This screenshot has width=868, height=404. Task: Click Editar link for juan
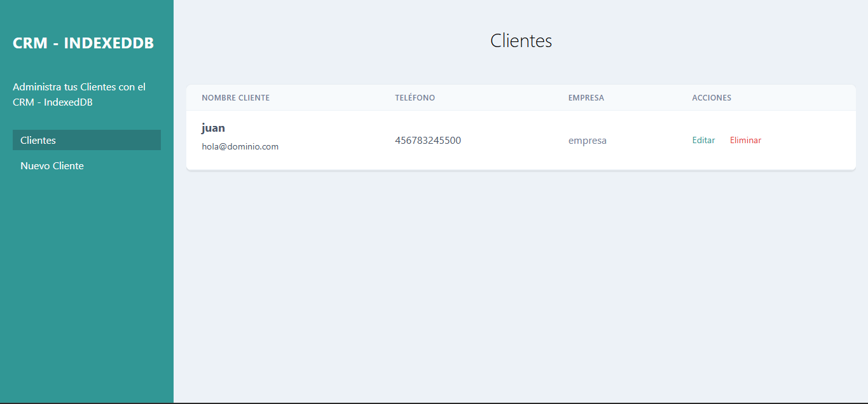703,140
